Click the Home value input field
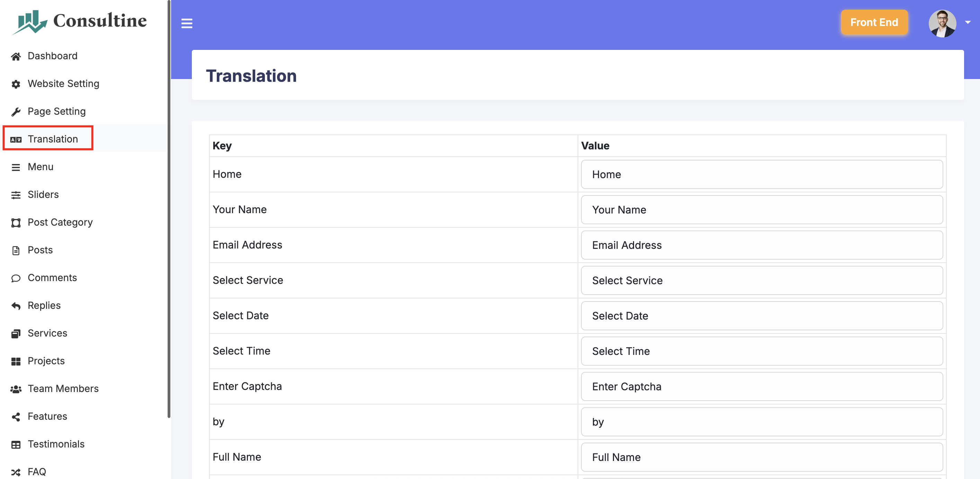Viewport: 980px width, 479px height. [x=761, y=174]
